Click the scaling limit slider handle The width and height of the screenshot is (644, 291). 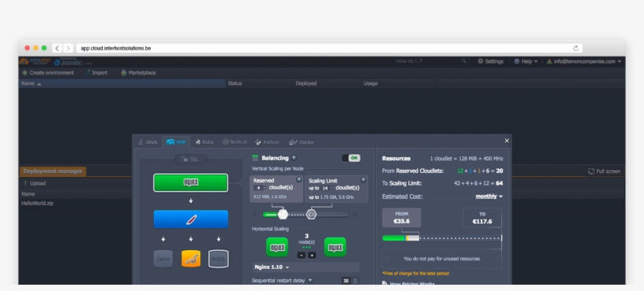[x=311, y=214]
